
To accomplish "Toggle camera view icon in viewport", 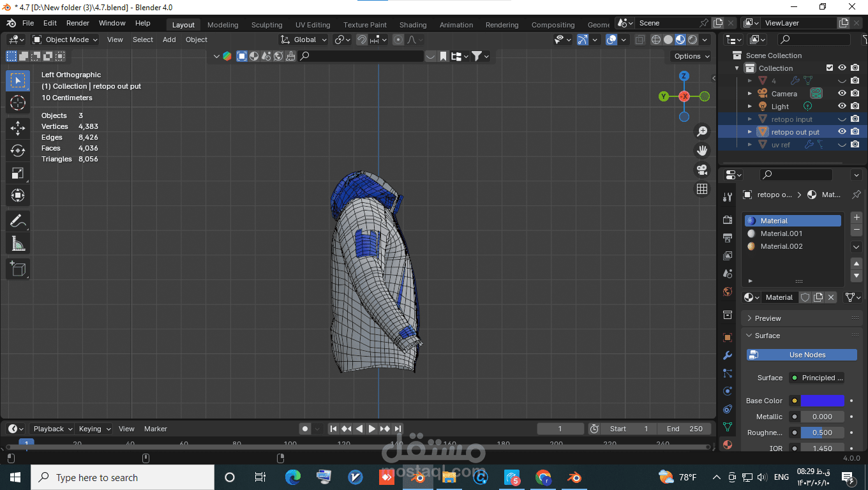I will (x=702, y=170).
